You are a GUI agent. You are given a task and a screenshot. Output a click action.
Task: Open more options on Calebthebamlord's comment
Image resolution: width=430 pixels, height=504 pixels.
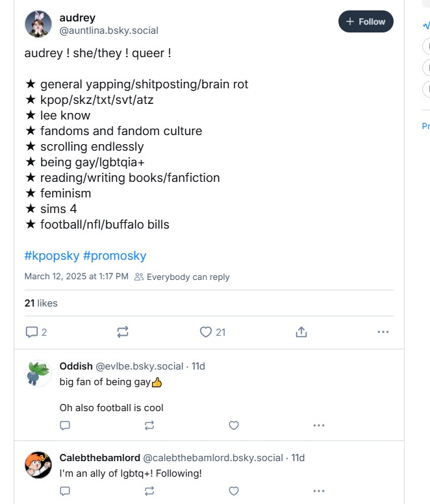[x=318, y=491]
